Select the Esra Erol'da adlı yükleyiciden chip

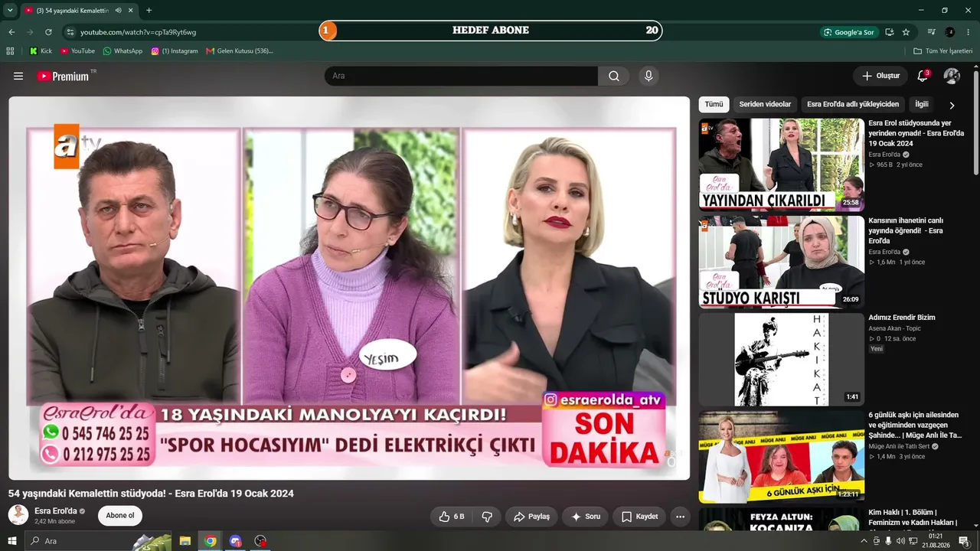pos(853,104)
